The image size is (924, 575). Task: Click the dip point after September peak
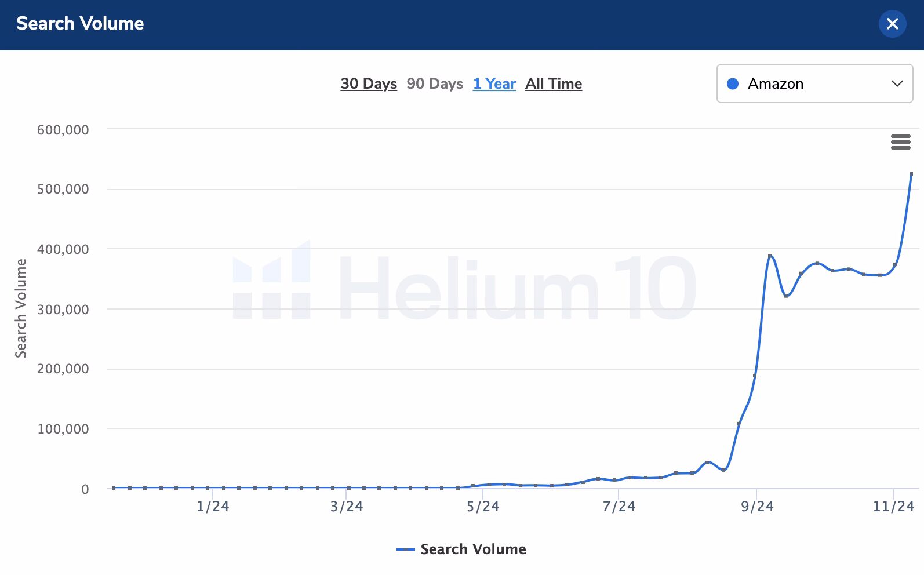(786, 296)
